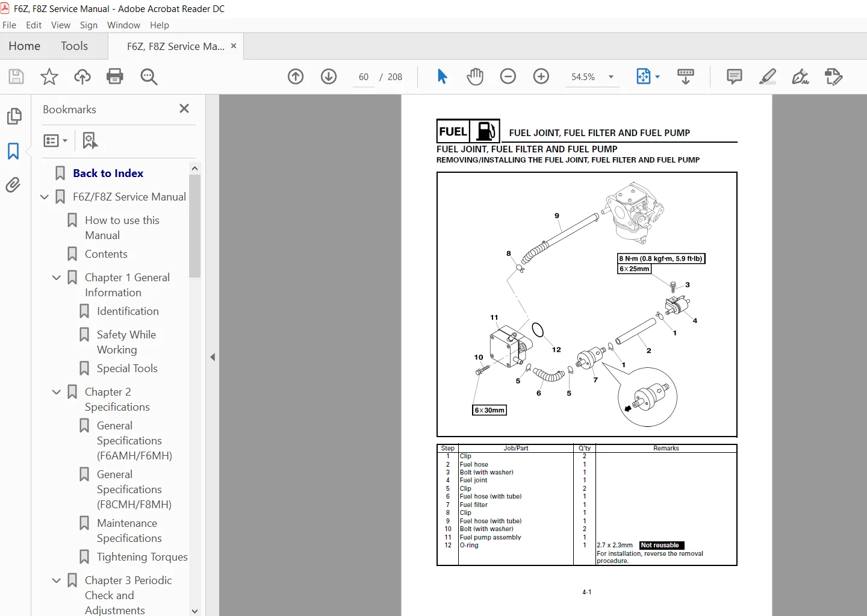
Task: Open Tightening Torques bookmark
Action: [x=142, y=557]
